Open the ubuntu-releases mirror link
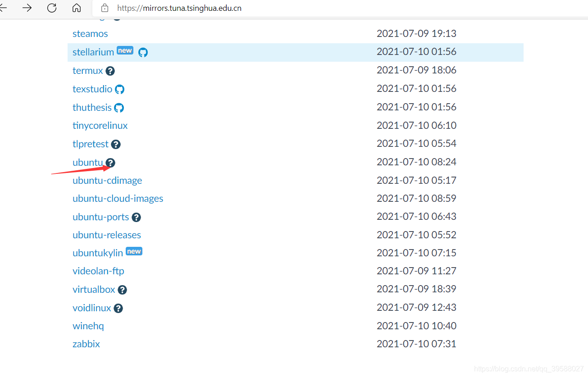The height and width of the screenshot is (377, 588). 107,235
